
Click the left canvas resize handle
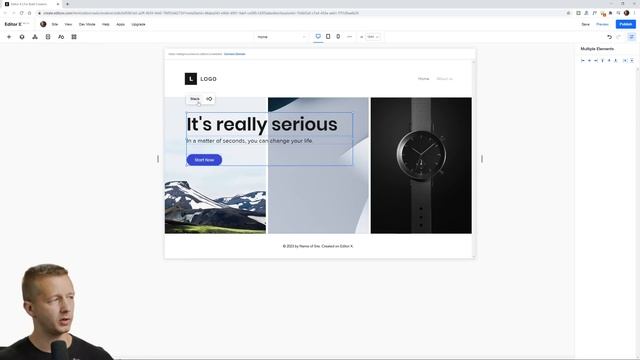coord(158,159)
